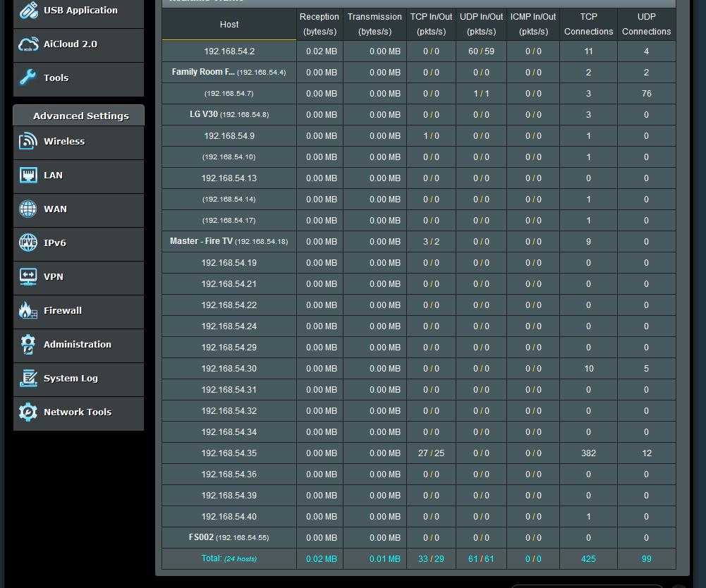Click the Advanced Settings section header
Image resolution: width=706 pixels, height=588 pixels.
79,116
